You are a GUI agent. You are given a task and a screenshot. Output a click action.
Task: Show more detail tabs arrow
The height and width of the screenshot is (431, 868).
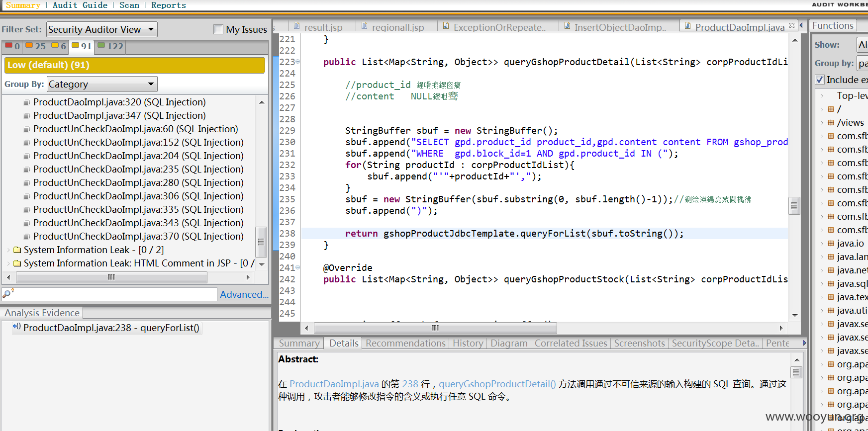(805, 343)
